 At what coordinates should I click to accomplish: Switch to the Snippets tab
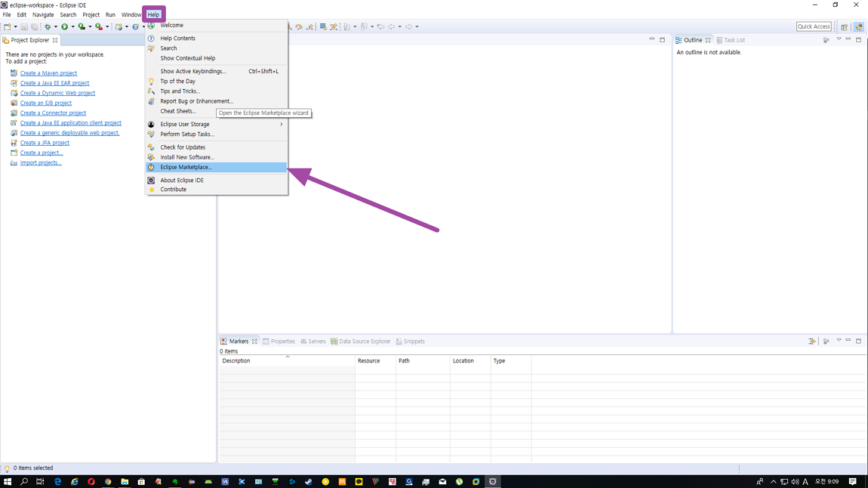click(410, 341)
